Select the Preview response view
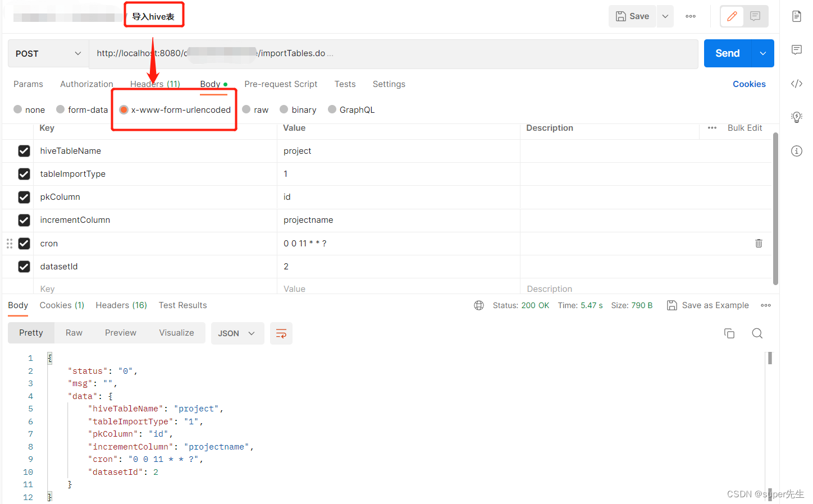 121,333
